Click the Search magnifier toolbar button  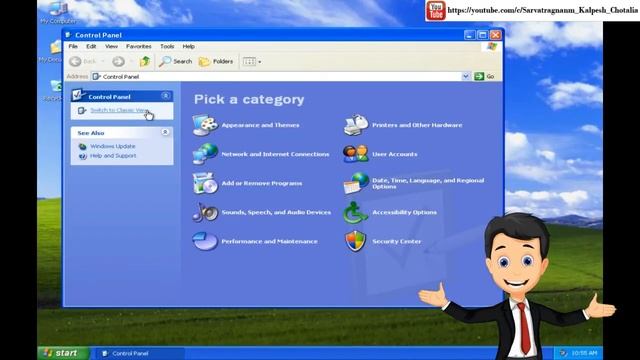(176, 62)
